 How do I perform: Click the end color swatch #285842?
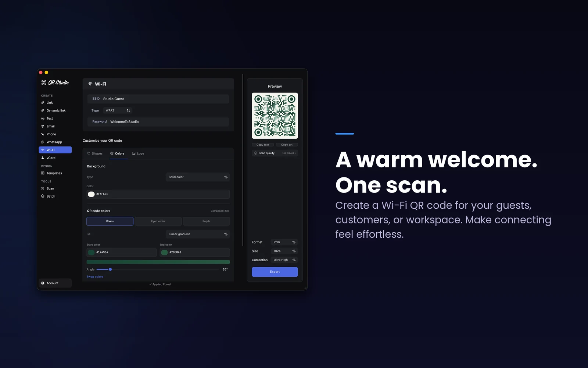pyautogui.click(x=164, y=252)
